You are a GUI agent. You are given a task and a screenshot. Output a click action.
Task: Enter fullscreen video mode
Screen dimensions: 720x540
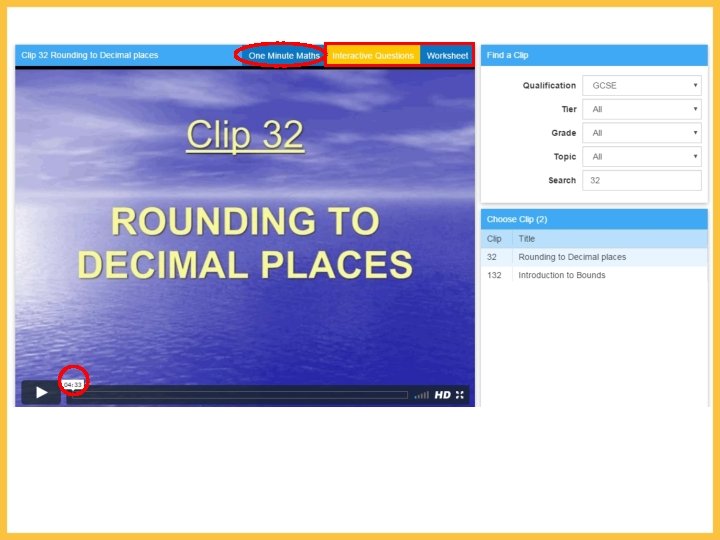(x=460, y=395)
